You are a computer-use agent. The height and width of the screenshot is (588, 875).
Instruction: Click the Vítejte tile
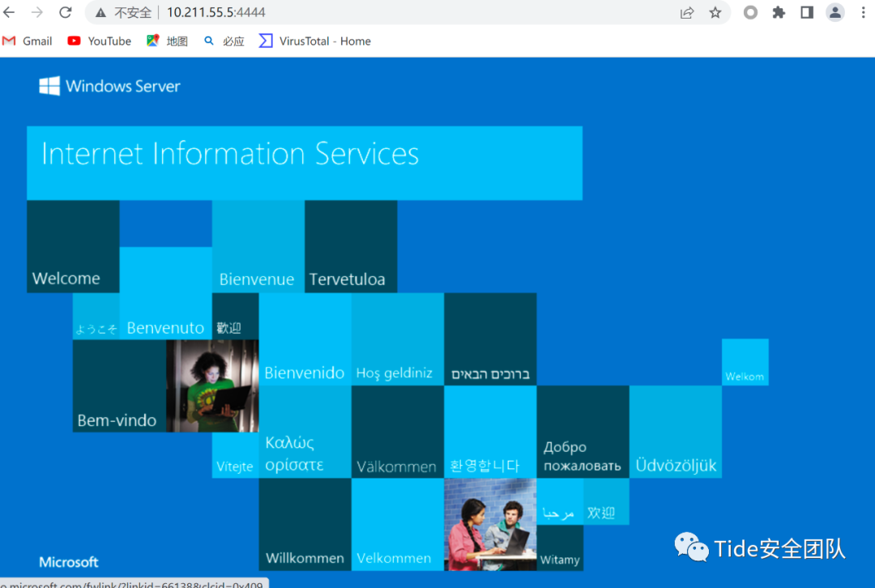(x=236, y=455)
